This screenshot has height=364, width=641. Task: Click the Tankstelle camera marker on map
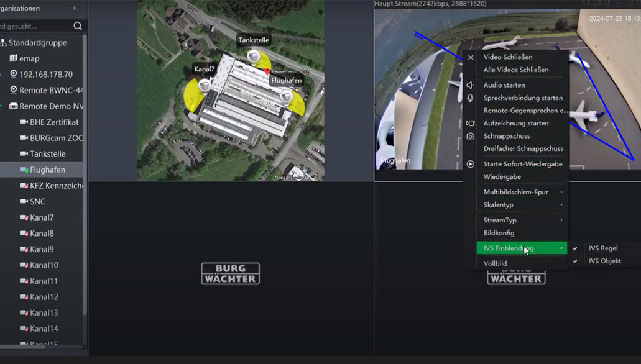pos(254,57)
